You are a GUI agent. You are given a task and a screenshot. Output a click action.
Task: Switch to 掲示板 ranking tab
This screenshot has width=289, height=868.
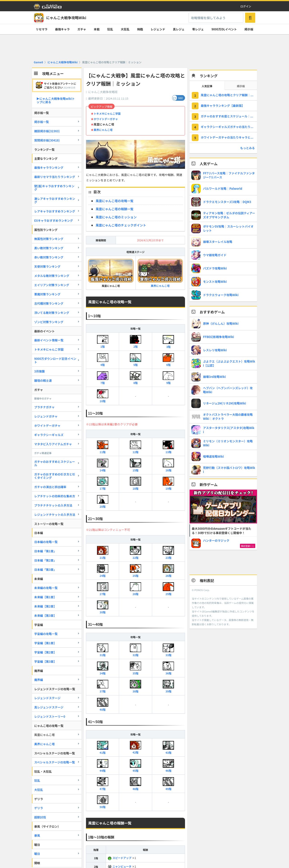click(x=241, y=86)
